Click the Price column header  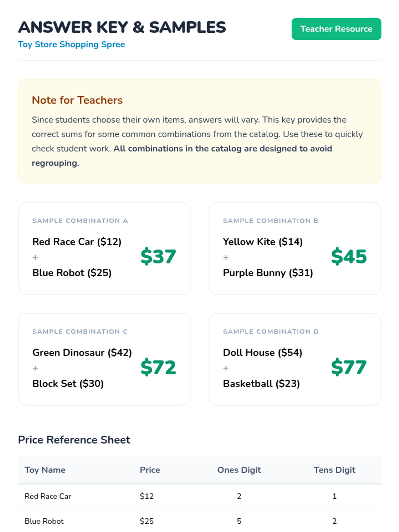tap(150, 470)
